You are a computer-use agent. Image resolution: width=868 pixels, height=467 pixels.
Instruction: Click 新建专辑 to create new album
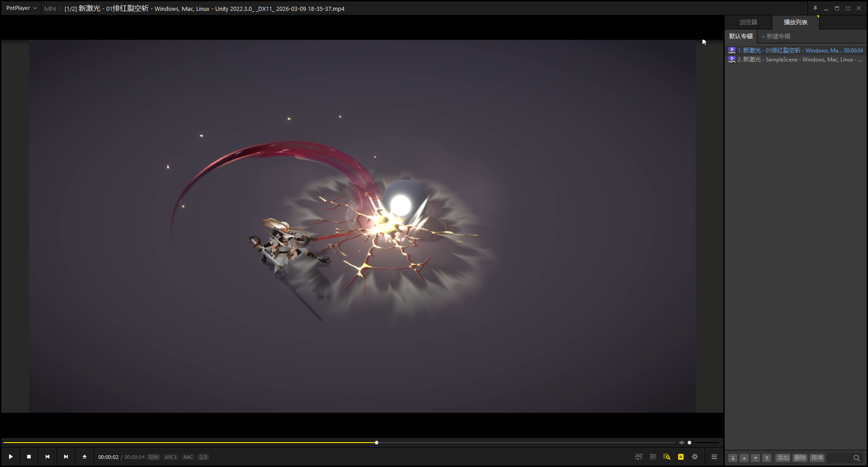click(x=776, y=36)
